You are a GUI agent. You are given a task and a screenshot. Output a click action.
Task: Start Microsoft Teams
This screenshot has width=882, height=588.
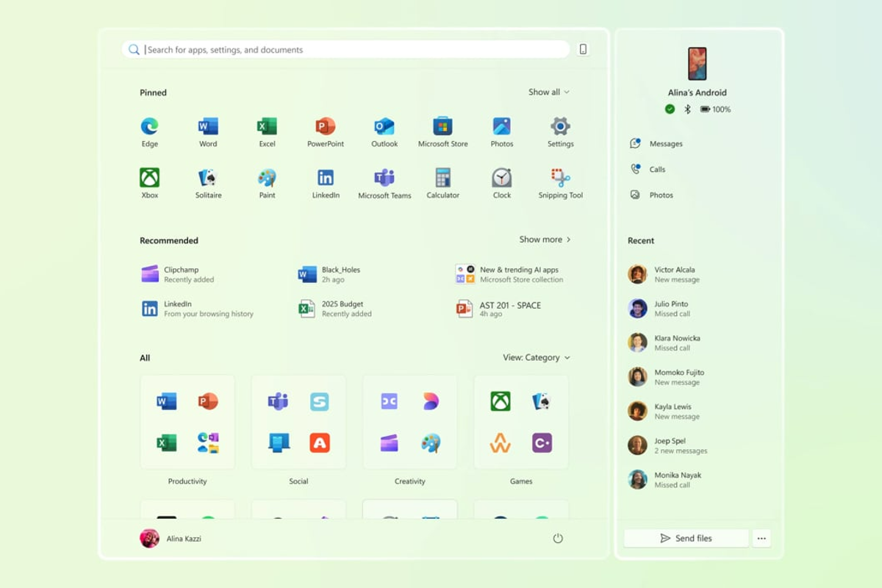[384, 182]
